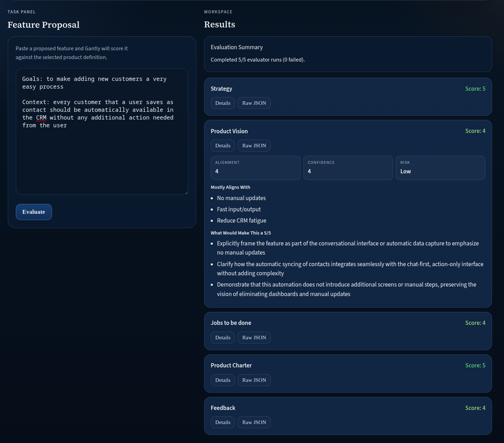Image resolution: width=504 pixels, height=443 pixels.
Task: Click the Evaluation Summary card
Action: coord(348,54)
